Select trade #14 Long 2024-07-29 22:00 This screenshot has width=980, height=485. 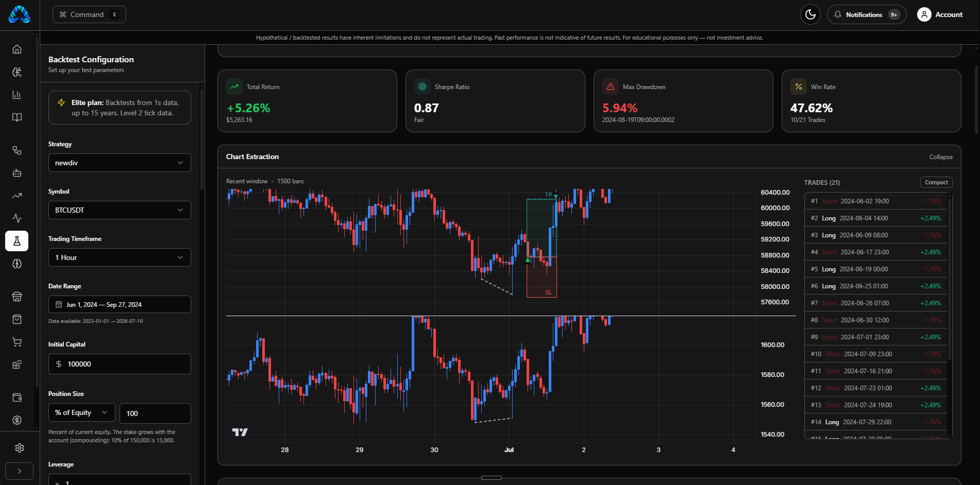click(875, 422)
